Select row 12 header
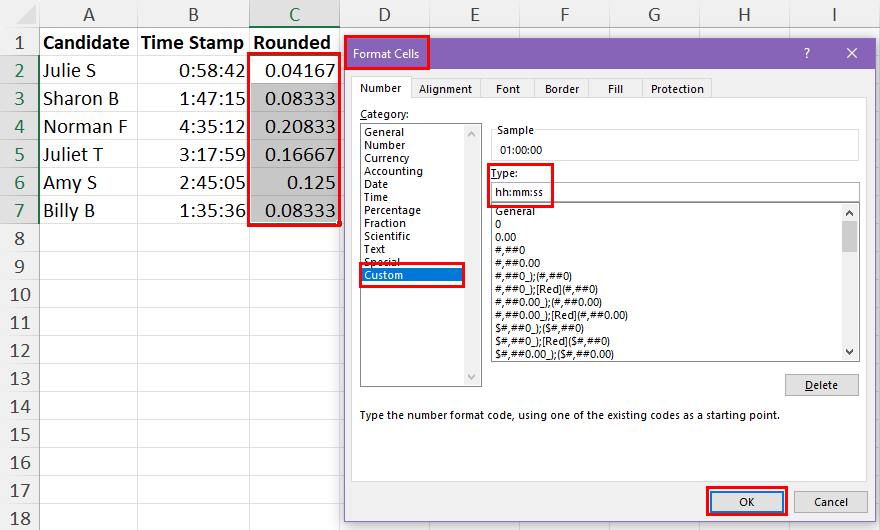This screenshot has height=530, width=880. pyautogui.click(x=20, y=350)
